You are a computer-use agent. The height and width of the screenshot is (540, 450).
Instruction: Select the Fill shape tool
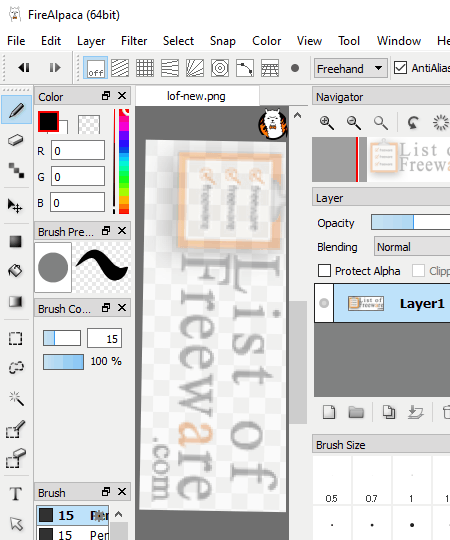pyautogui.click(x=15, y=242)
